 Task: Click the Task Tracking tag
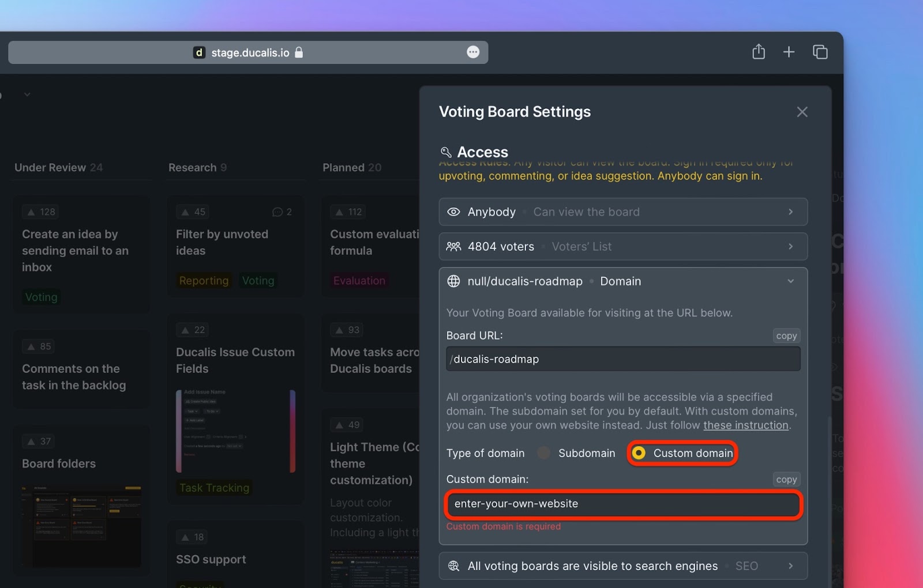pyautogui.click(x=214, y=488)
